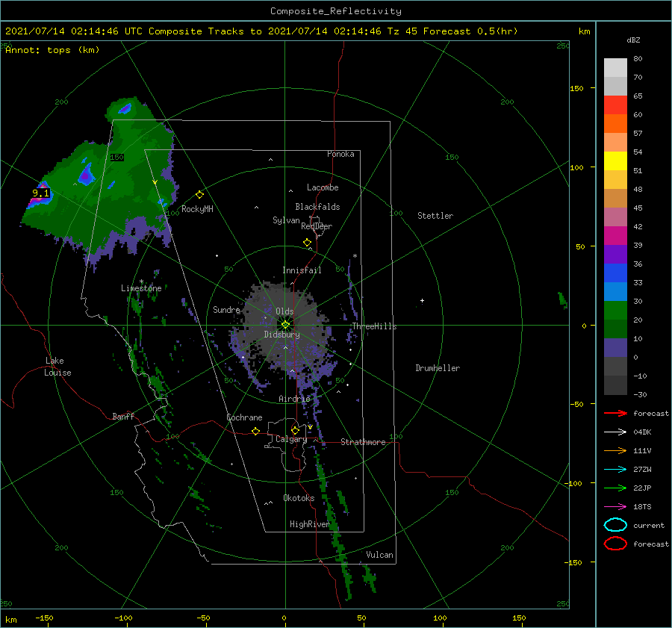Screen dimensions: 672x628
Task: Pick the red 60–65 dBZ swatch
Action: tap(615, 105)
